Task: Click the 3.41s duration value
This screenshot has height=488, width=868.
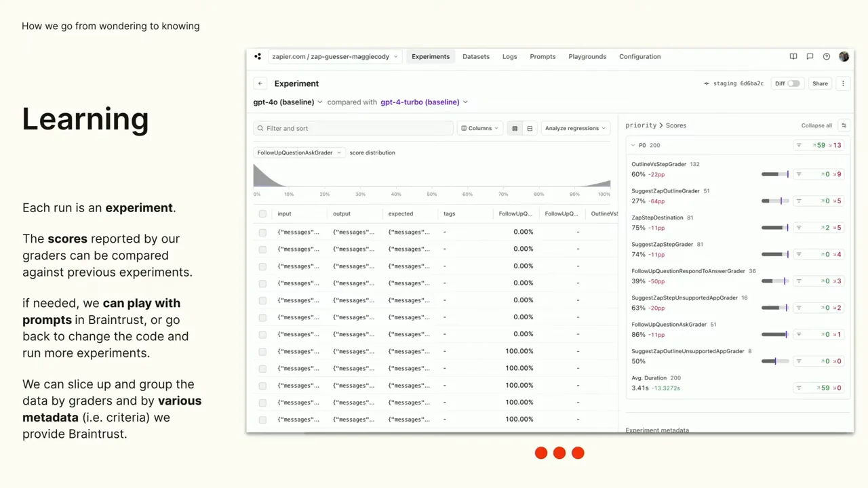Action: 640,388
